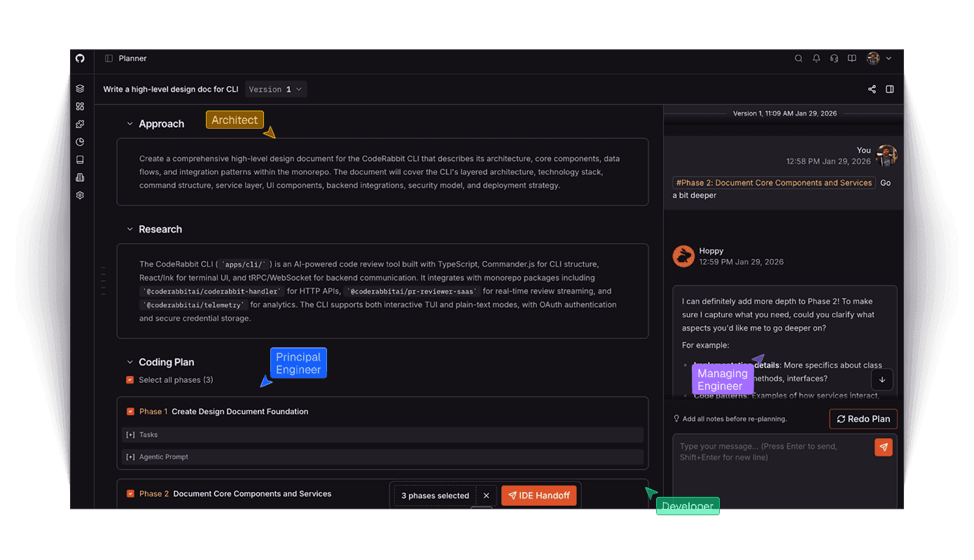Click the notifications bell icon
Viewport: 974px width, 560px height.
pos(816,59)
